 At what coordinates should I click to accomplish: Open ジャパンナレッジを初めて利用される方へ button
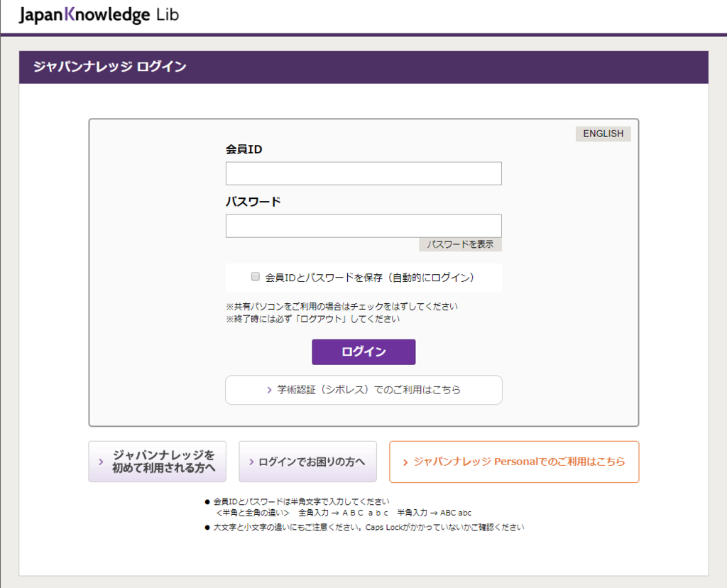(157, 462)
